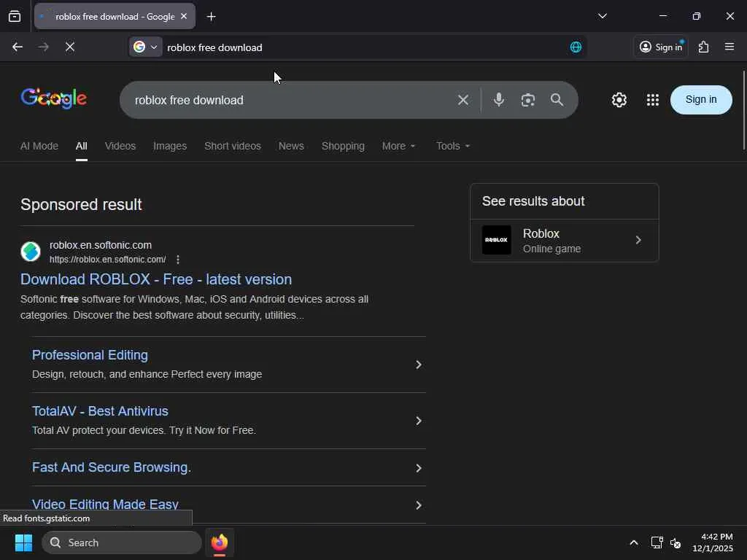
Task: Submit search with magnifier icon
Action: 557,99
